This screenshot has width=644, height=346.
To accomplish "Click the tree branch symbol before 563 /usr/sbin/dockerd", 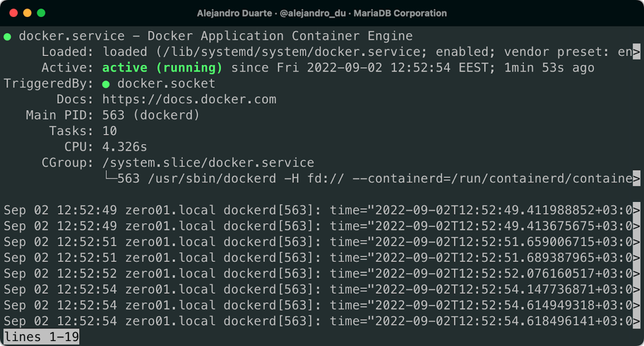I will pyautogui.click(x=109, y=179).
